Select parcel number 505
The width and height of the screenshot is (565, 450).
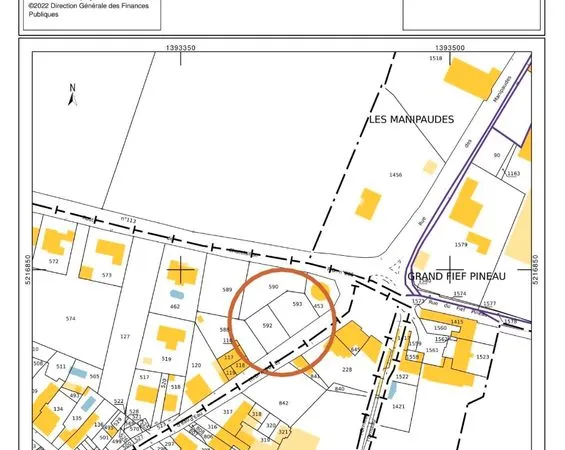tap(94, 377)
